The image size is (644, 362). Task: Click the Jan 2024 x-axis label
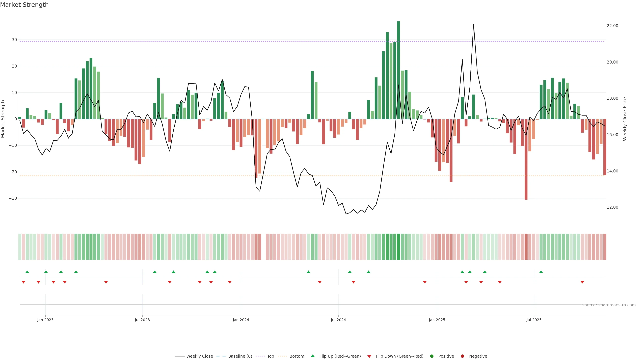[x=241, y=320]
